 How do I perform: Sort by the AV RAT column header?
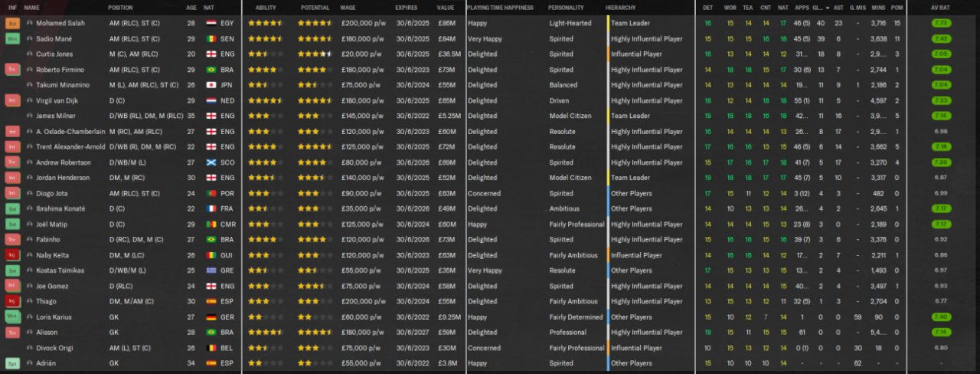pos(942,7)
